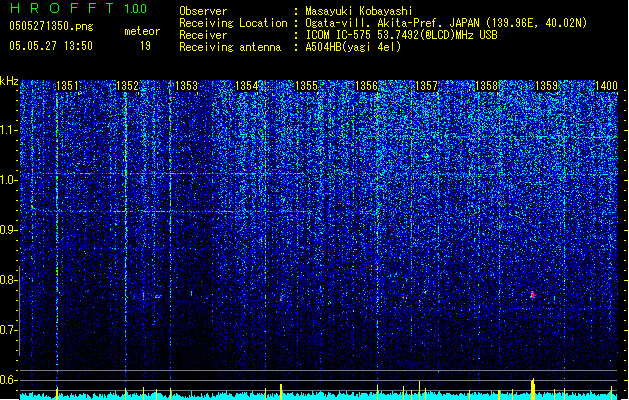Screen dimensions: 629x400
Task: Select the observer name Masayuki Kobayashi
Action: point(359,11)
